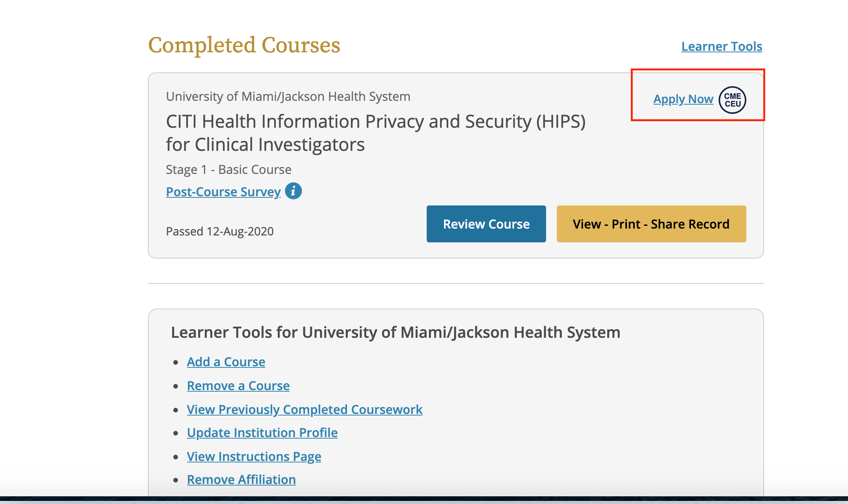Toggle CME CEU credit application
This screenshot has height=504, width=848.
pos(733,98)
